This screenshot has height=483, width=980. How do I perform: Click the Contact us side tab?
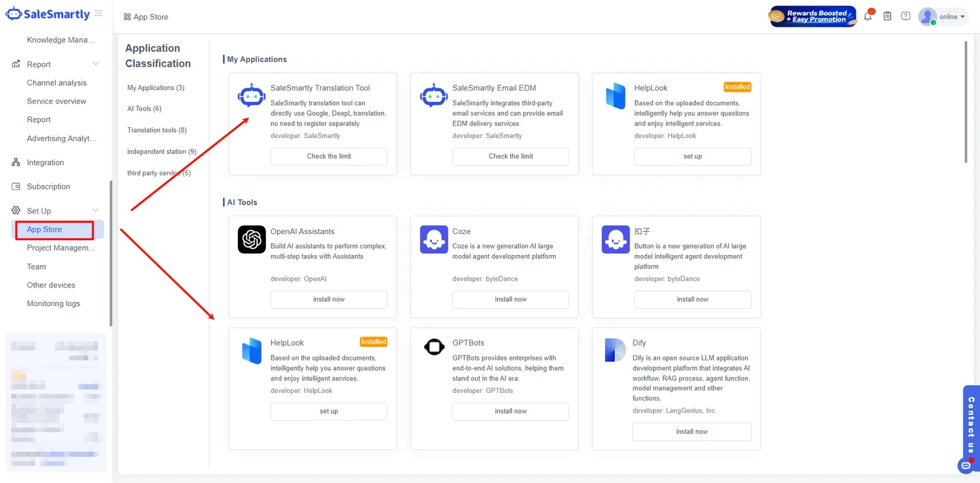[971, 424]
